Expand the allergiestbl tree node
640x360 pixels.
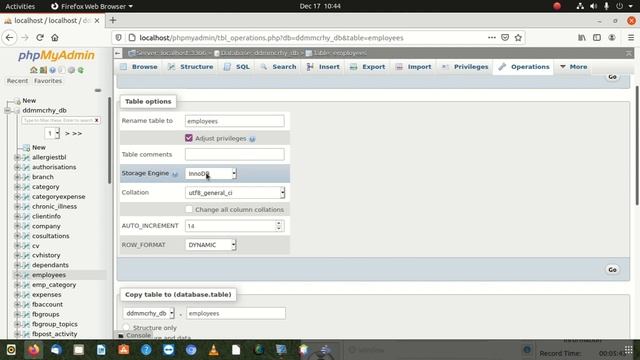tap(17, 157)
